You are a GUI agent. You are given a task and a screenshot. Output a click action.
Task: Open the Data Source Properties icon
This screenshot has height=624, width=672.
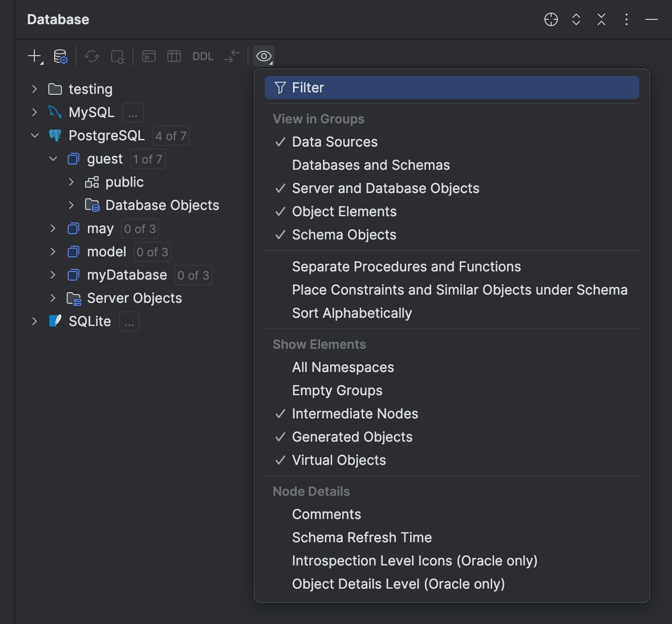60,56
